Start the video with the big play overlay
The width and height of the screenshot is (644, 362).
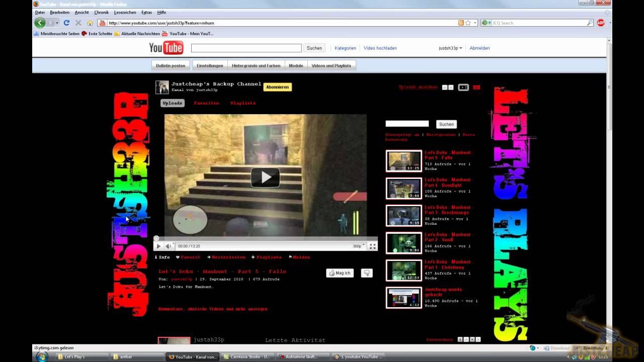pos(265,177)
